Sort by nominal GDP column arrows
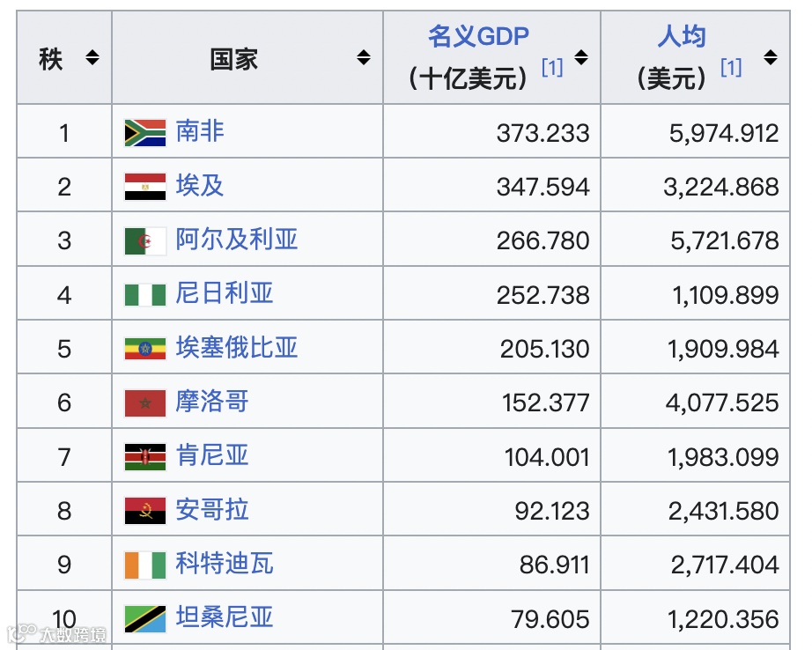Screen dimensions: 812x650 [581, 57]
